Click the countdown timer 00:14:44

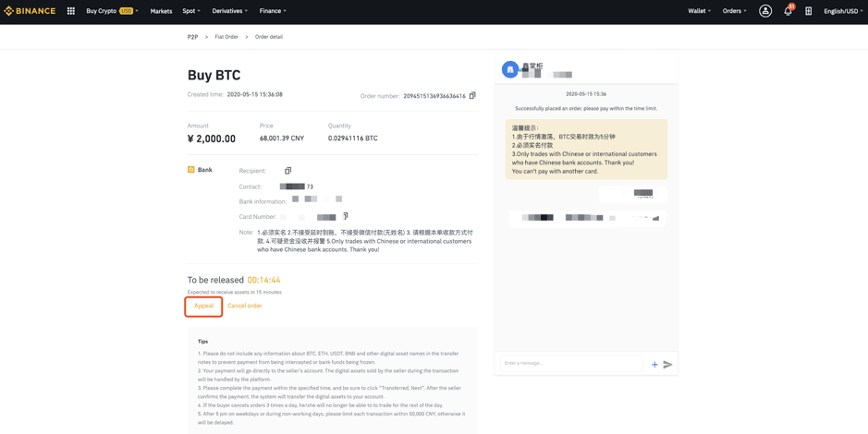[x=264, y=280]
